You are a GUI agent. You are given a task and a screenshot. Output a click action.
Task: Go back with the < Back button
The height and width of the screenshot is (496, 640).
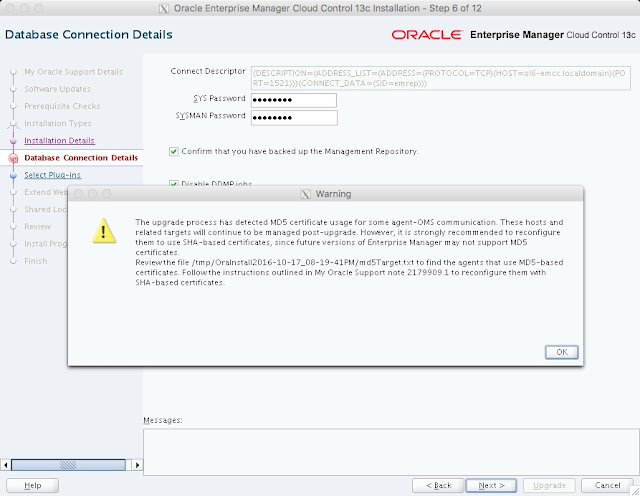[438, 485]
